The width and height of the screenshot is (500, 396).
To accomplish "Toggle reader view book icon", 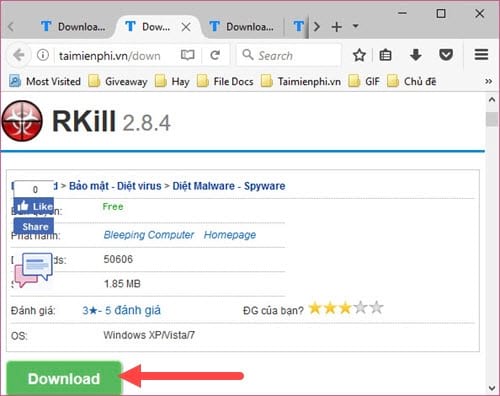I will (x=187, y=55).
